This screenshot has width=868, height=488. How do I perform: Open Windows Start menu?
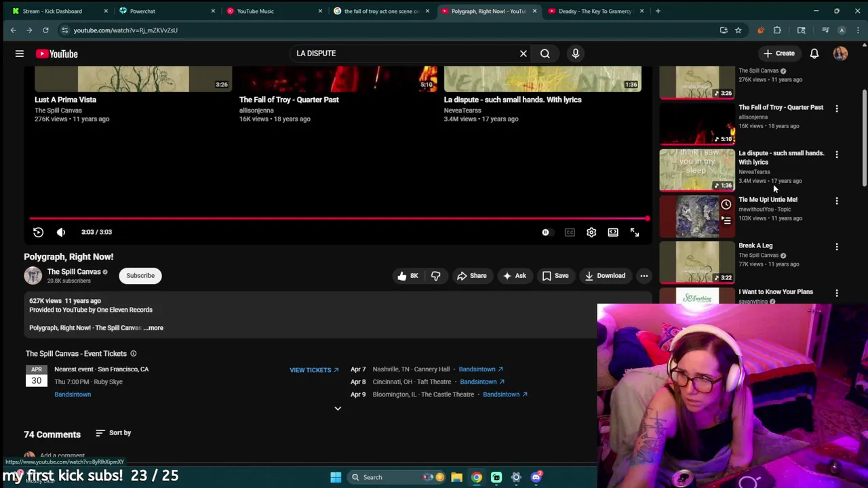pos(336,477)
